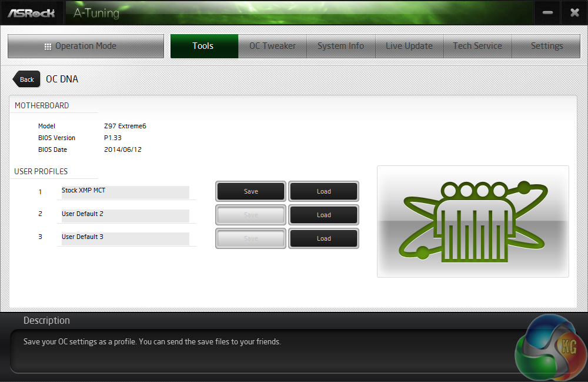588x382 pixels.
Task: Click the MOTHERBOARD heading
Action: tap(42, 105)
